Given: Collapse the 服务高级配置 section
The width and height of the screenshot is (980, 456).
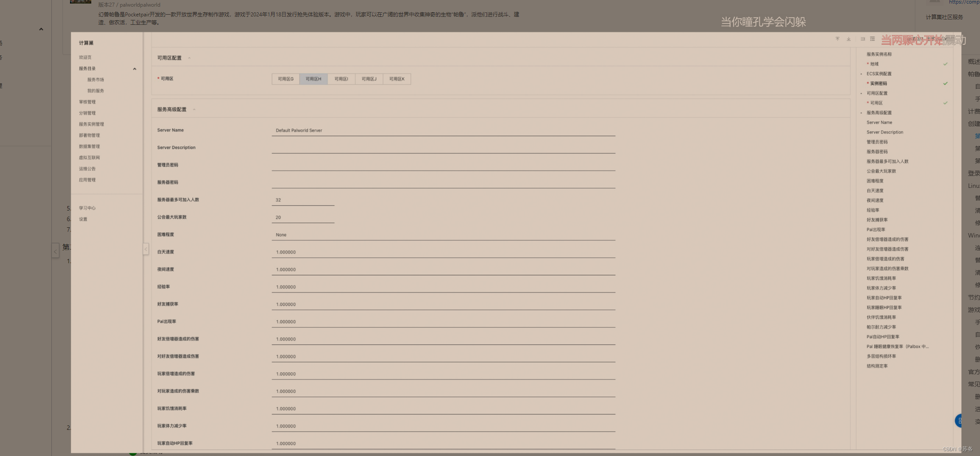Looking at the screenshot, I should tap(194, 109).
